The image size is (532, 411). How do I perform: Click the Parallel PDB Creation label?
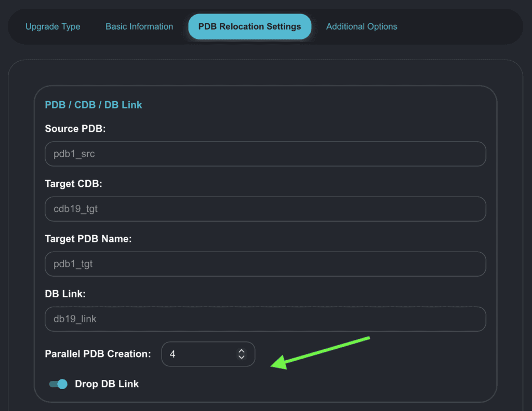click(x=98, y=354)
